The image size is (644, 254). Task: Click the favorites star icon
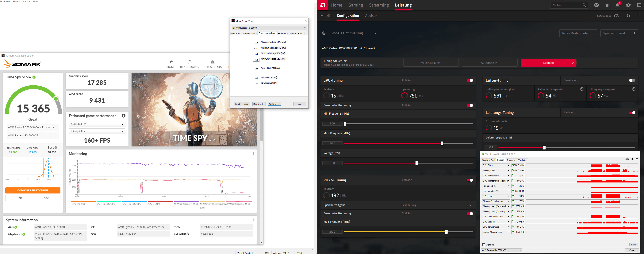tap(607, 5)
